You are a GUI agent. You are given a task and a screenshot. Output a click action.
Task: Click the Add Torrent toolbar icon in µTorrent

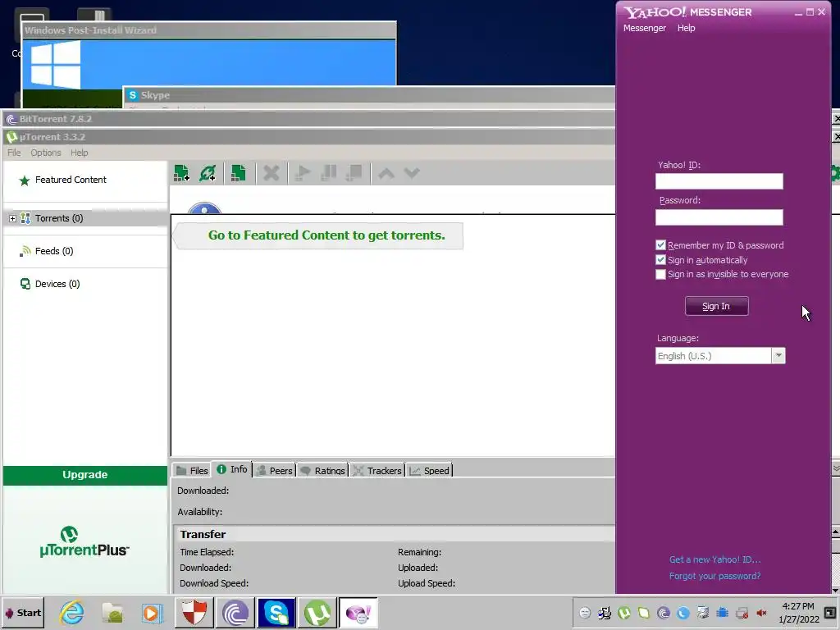[181, 173]
